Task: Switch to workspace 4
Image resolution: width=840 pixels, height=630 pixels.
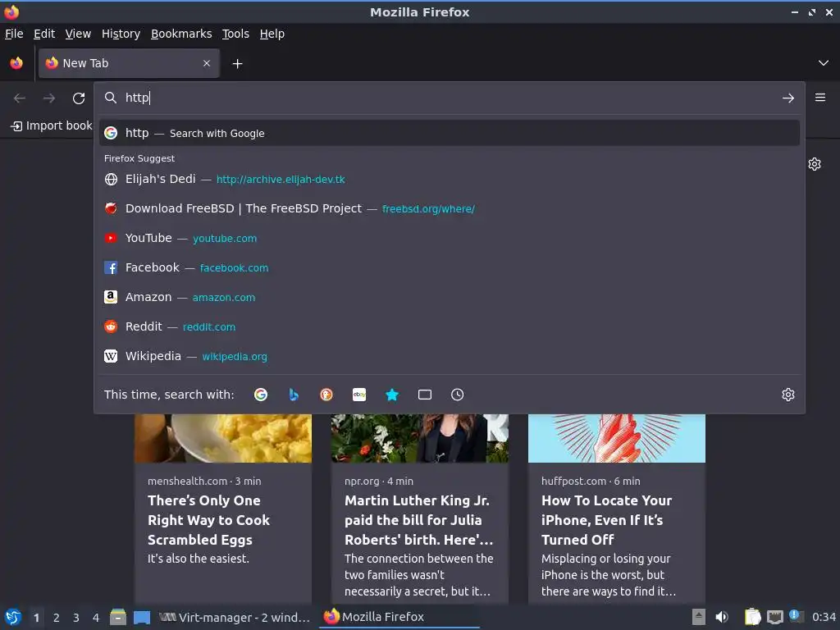Action: (96, 618)
